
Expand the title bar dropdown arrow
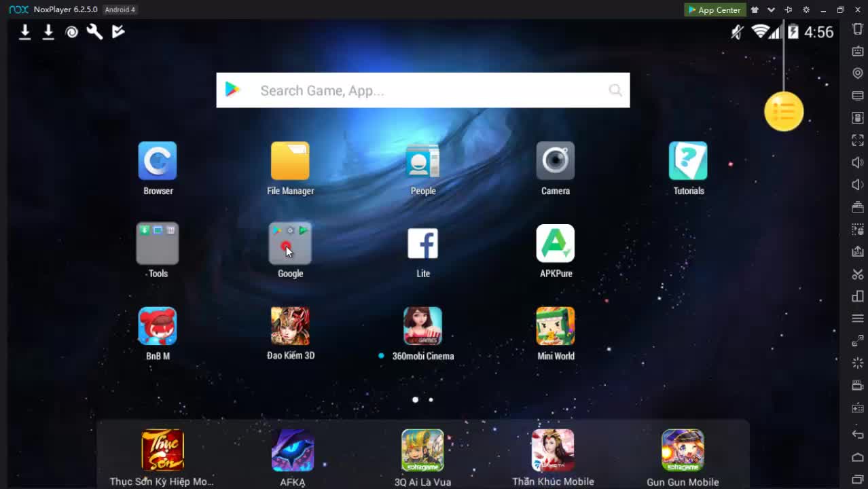[x=771, y=10]
